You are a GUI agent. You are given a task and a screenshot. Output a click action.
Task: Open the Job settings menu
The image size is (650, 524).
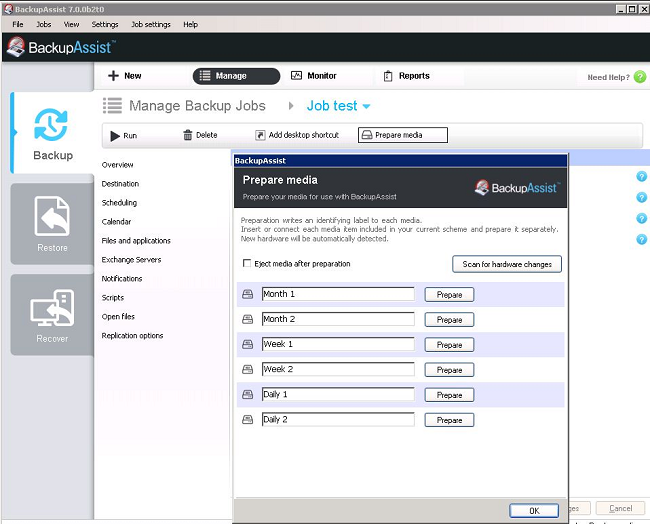point(151,24)
